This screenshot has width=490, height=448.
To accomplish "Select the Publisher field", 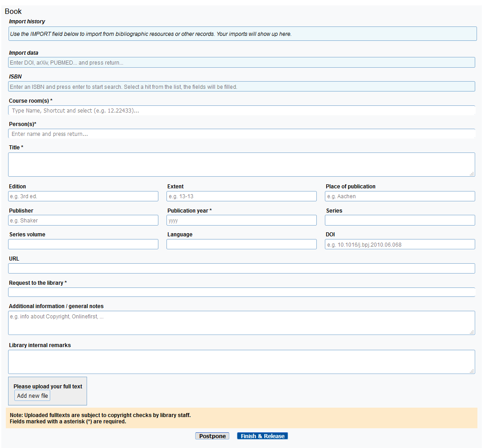I will pos(83,220).
